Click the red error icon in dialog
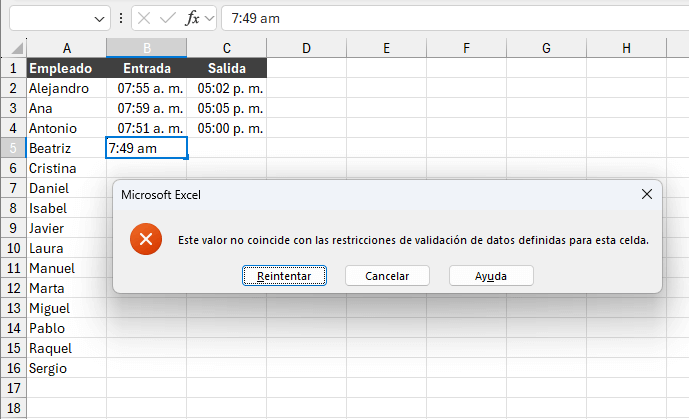Viewport: 689px width, 419px height. coord(146,239)
